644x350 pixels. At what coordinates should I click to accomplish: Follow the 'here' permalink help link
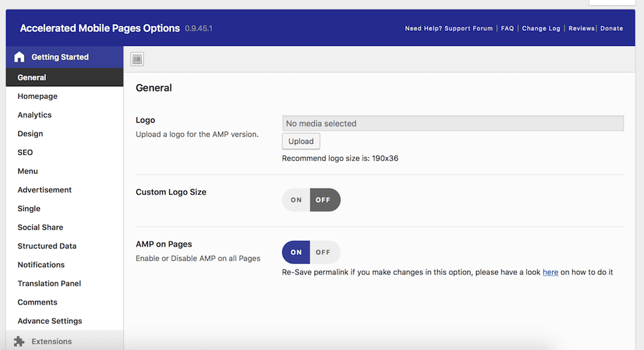550,273
